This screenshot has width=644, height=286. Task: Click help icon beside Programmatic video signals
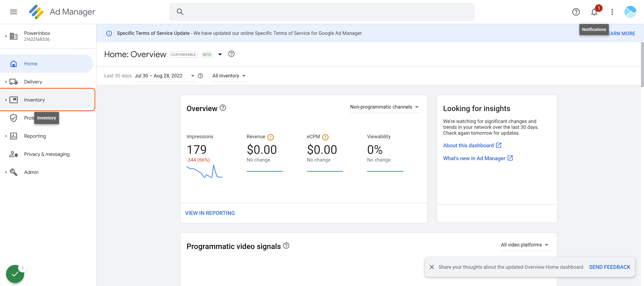pyautogui.click(x=286, y=246)
